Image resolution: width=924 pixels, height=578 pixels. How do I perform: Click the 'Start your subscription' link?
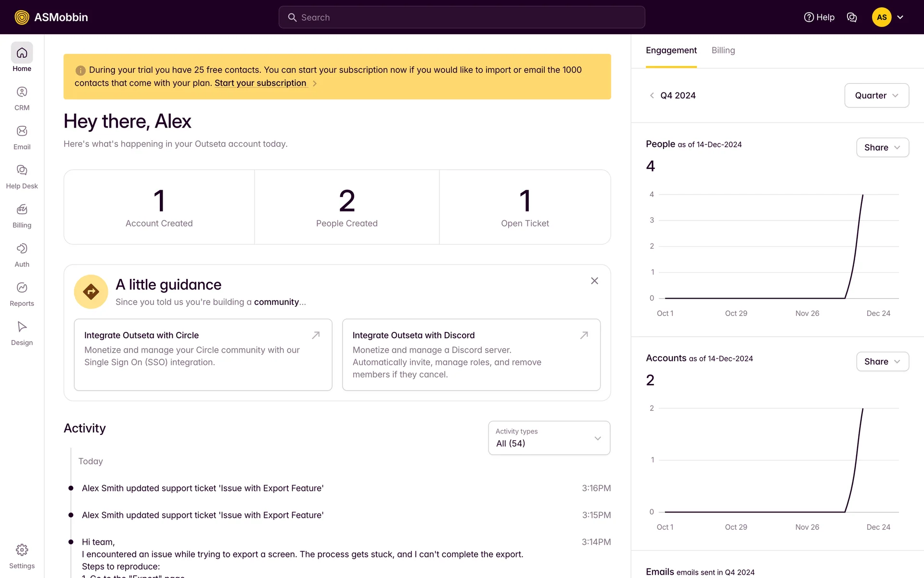point(260,83)
